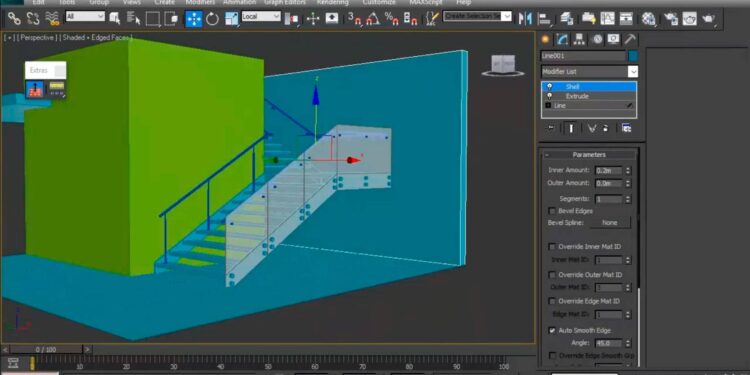
Task: Click Auto Smooth Angle value field
Action: [x=608, y=343]
